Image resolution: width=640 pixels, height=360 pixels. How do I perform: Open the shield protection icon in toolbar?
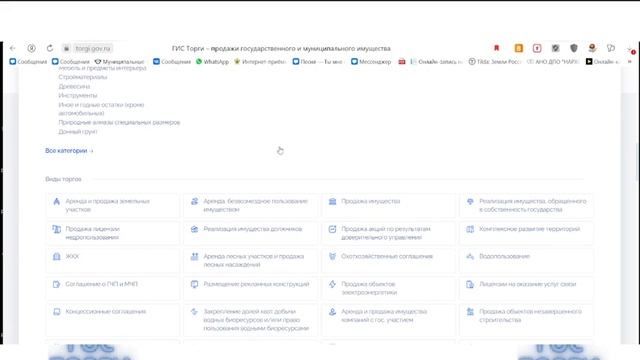tap(574, 48)
